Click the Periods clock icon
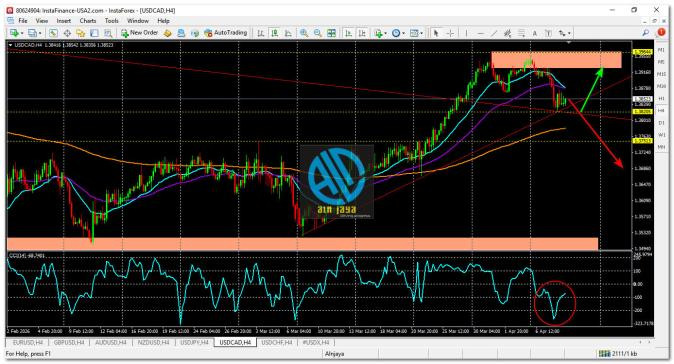This screenshot has height=364, width=674. click(x=396, y=33)
